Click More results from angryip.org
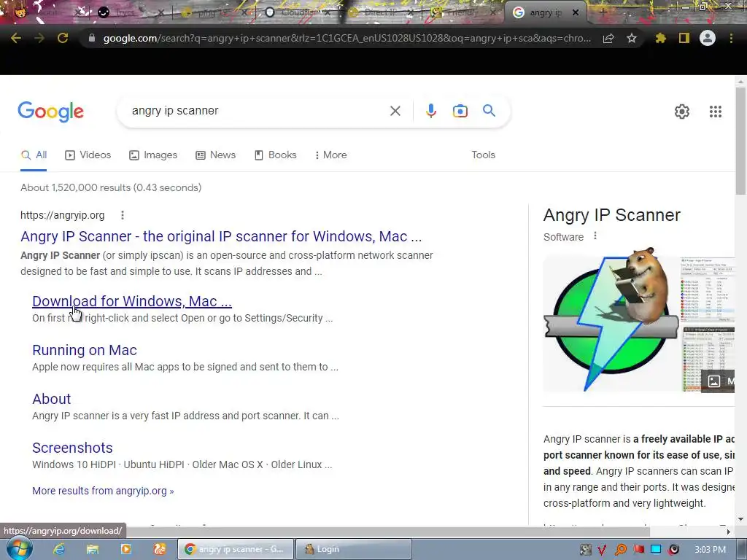The image size is (747, 560). click(x=103, y=491)
